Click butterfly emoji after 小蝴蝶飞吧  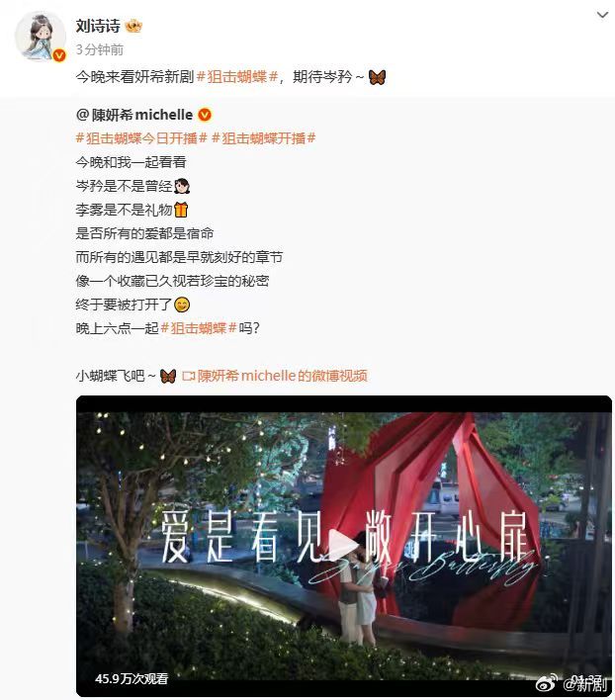click(x=168, y=376)
